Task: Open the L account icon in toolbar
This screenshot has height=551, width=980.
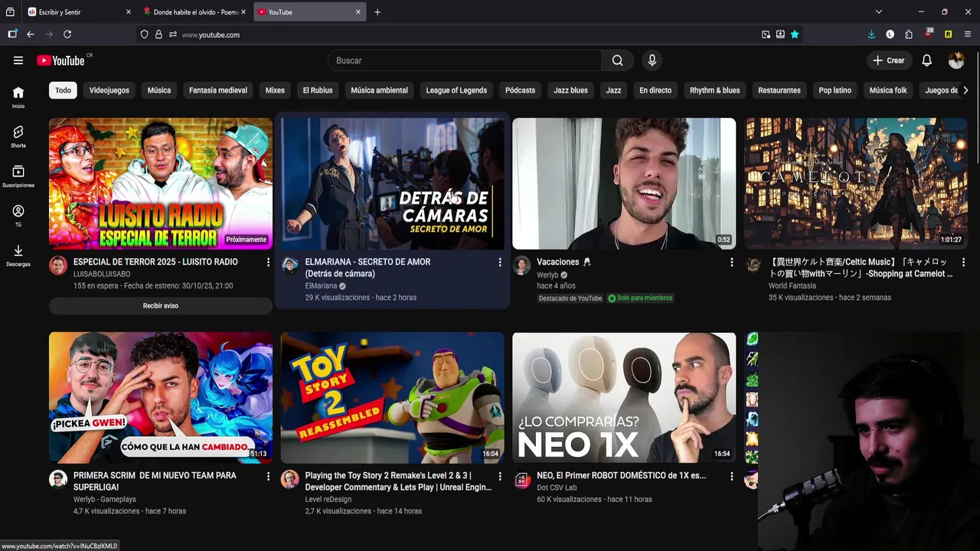Action: pos(890,34)
